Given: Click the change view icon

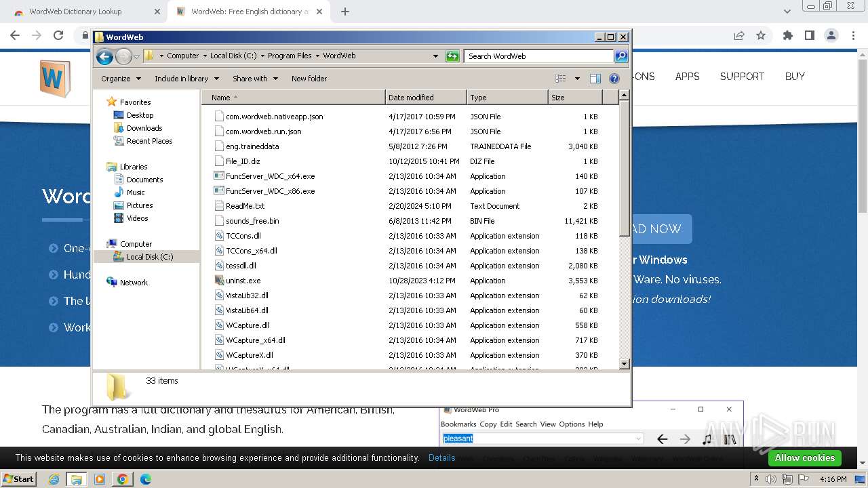Looking at the screenshot, I should point(561,79).
